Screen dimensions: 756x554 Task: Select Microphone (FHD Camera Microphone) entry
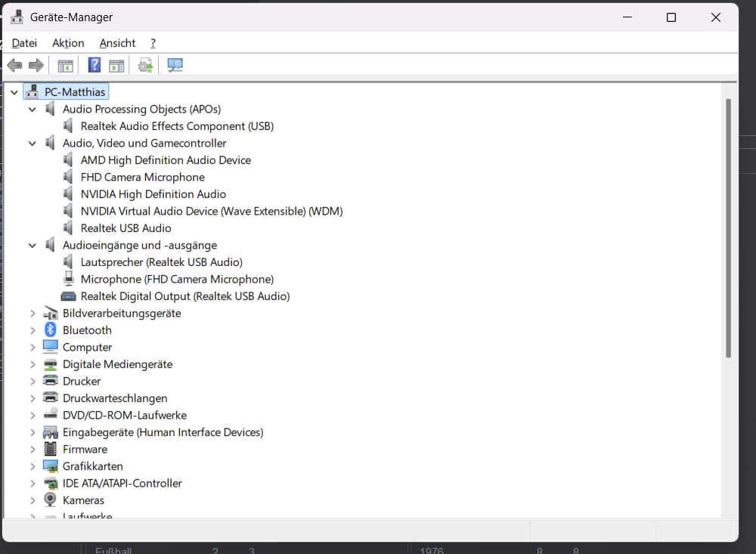click(x=177, y=279)
